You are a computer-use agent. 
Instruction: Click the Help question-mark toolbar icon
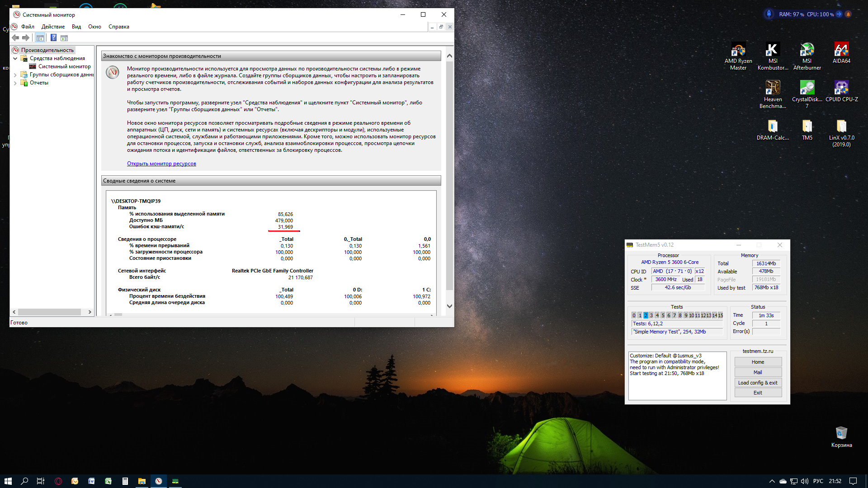click(x=53, y=38)
